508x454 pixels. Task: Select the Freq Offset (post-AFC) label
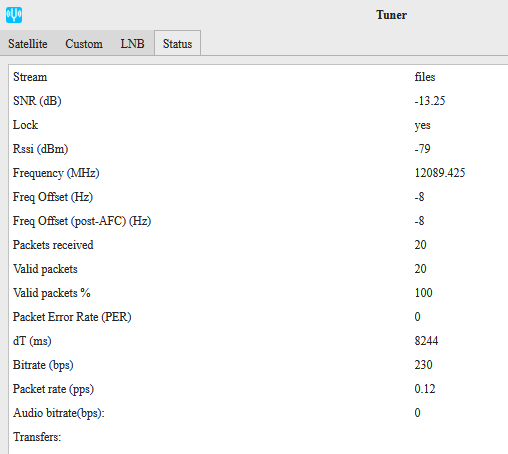pos(82,221)
